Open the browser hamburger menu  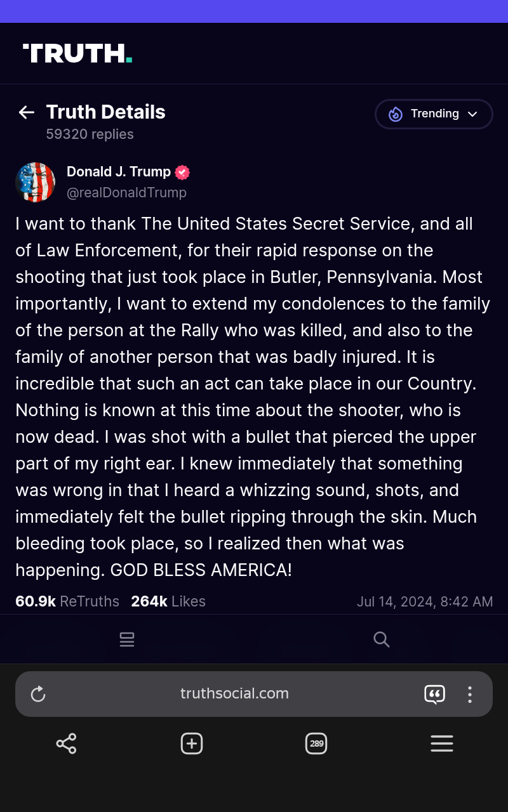442,743
